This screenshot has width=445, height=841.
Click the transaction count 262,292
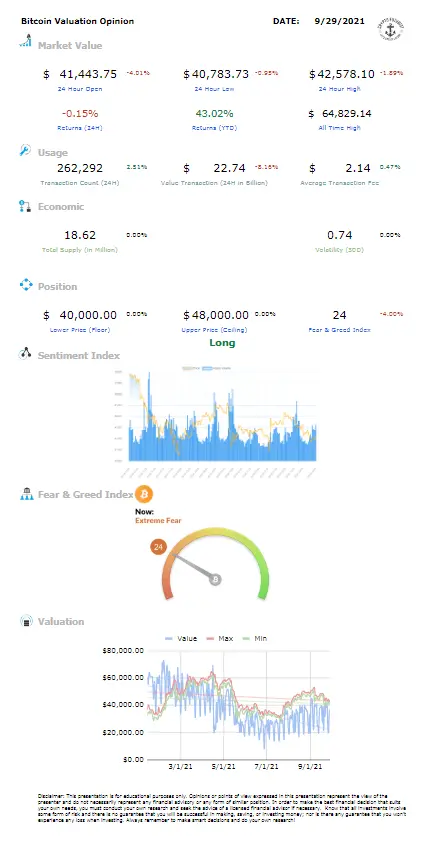79,168
